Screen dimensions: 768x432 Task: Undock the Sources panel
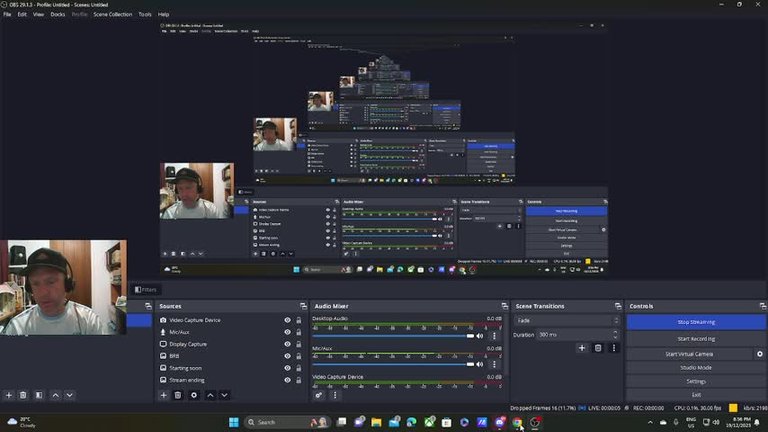point(302,306)
